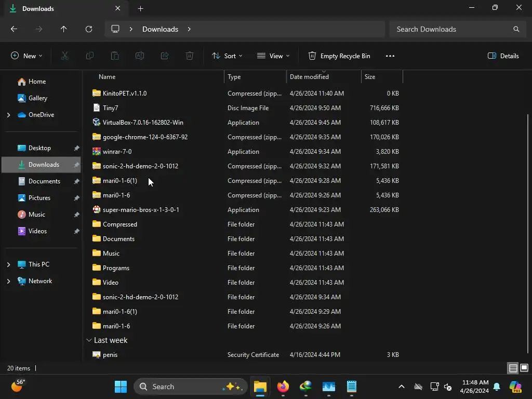Click the Share icon in toolbar
This screenshot has height=399, width=532.
point(165,56)
